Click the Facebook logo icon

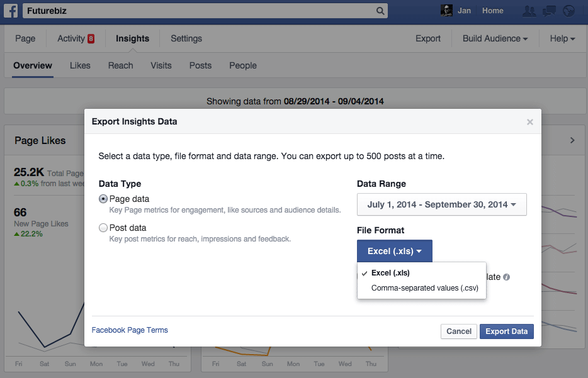click(x=11, y=11)
